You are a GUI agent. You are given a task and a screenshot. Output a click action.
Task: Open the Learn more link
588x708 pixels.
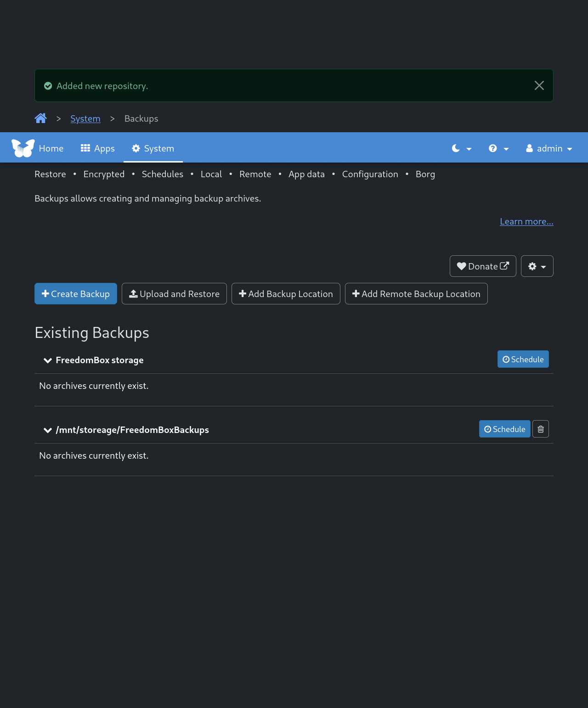click(526, 221)
